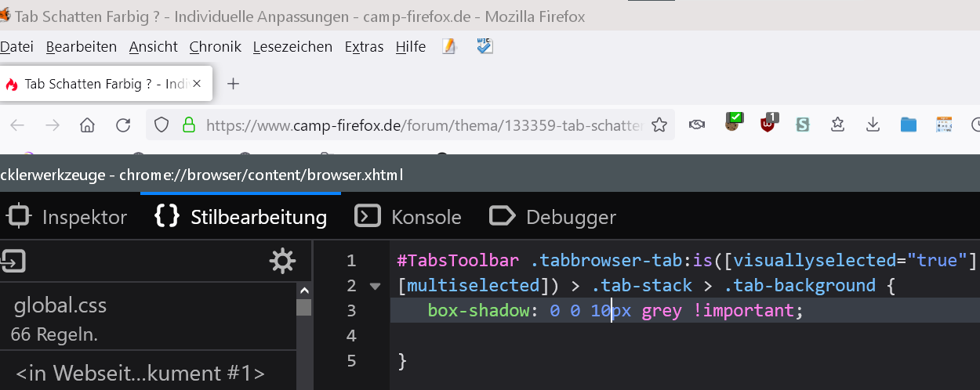Switch to the Konsole tab
This screenshot has height=390, width=980.
[408, 216]
